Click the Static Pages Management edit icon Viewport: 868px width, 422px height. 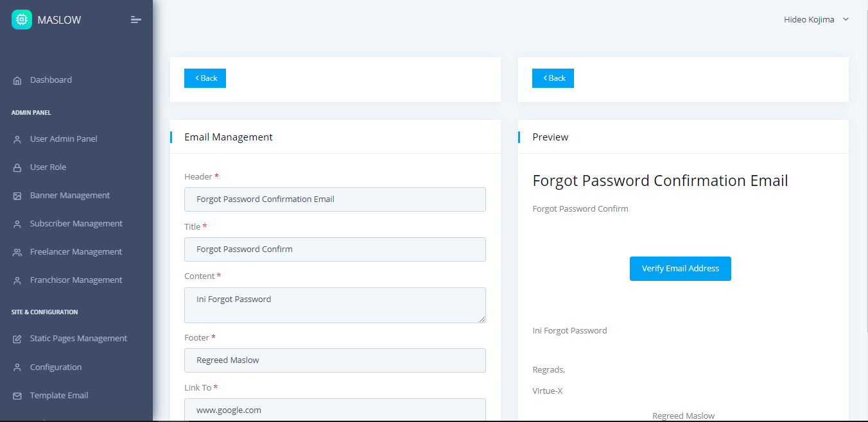tap(17, 339)
